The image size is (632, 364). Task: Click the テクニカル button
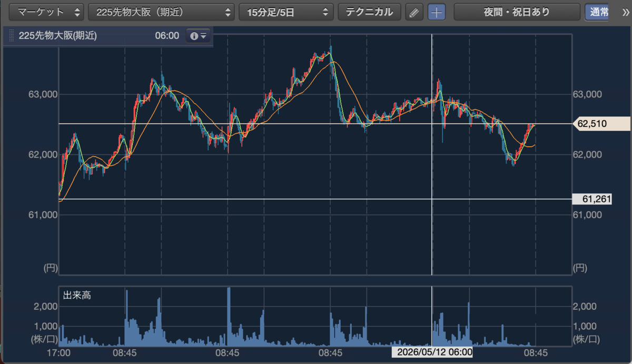(369, 12)
